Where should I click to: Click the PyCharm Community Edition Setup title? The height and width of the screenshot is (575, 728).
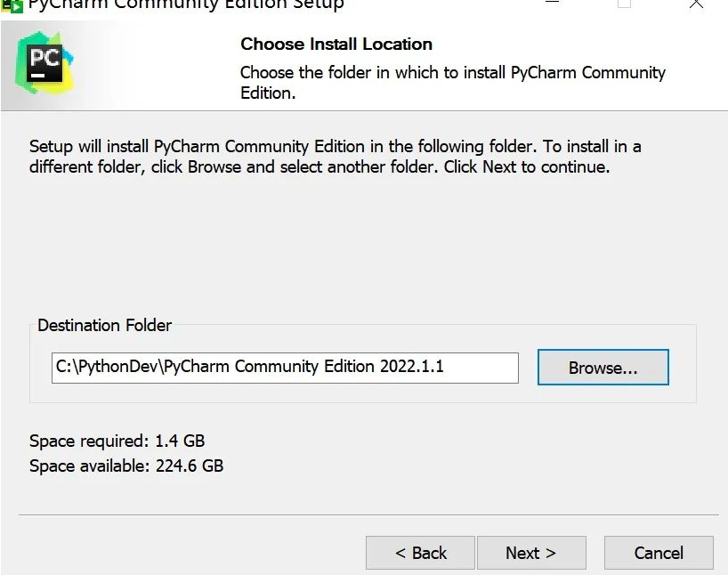point(186,4)
